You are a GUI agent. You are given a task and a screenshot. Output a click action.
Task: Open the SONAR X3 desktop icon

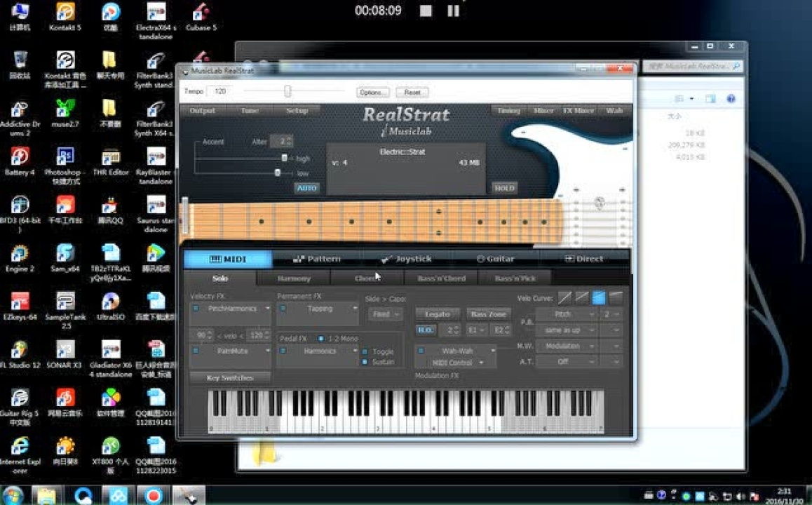[x=65, y=355]
